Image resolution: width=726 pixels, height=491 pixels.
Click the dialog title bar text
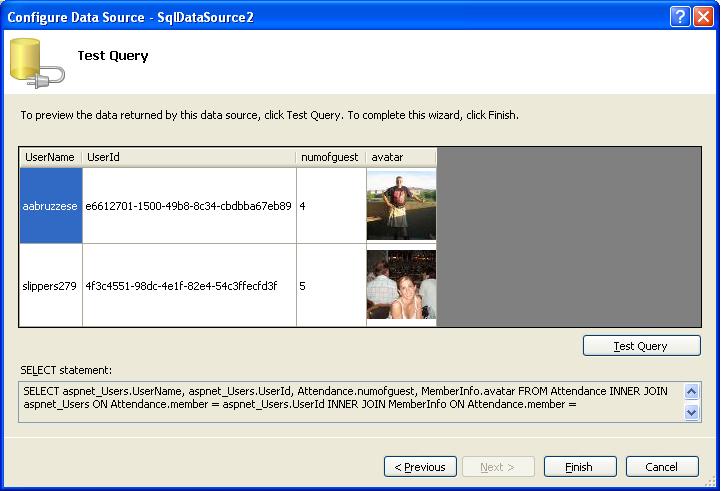131,18
